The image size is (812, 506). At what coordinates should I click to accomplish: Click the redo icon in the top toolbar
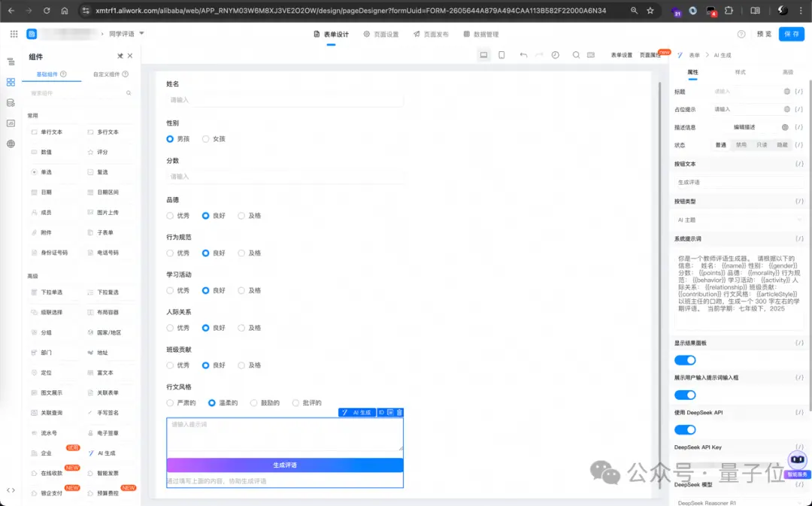click(540, 54)
